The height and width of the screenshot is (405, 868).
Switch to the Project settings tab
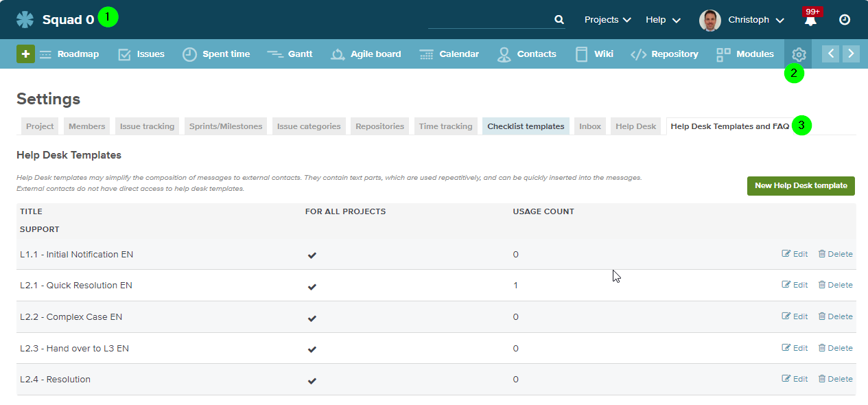coord(40,126)
